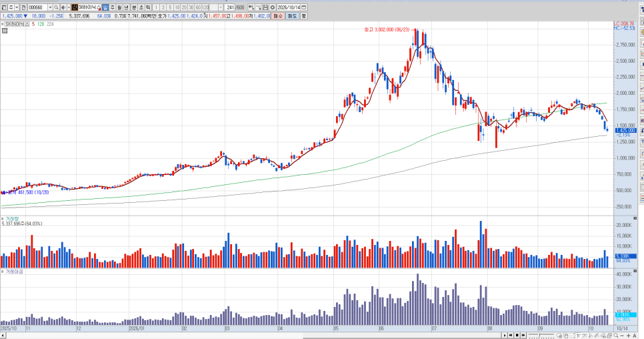Collapse the 거래대금 panel via its small box
The height and width of the screenshot is (339, 644).
pyautogui.click(x=3, y=272)
